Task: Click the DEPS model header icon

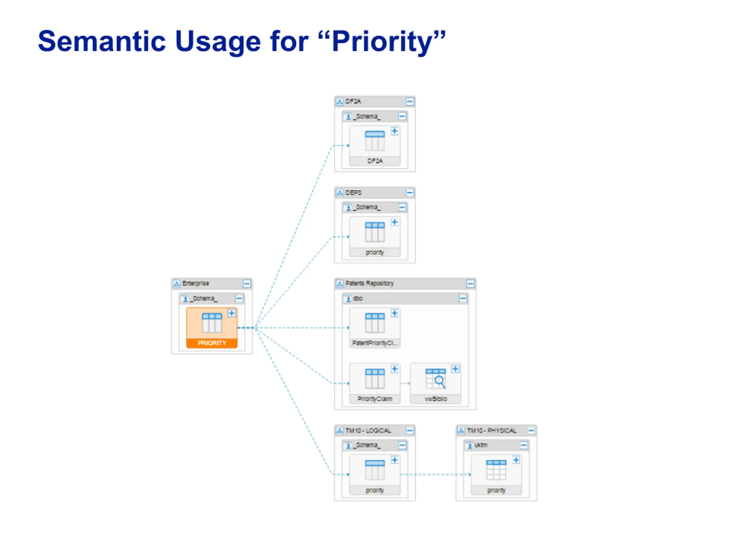Action: point(340,193)
